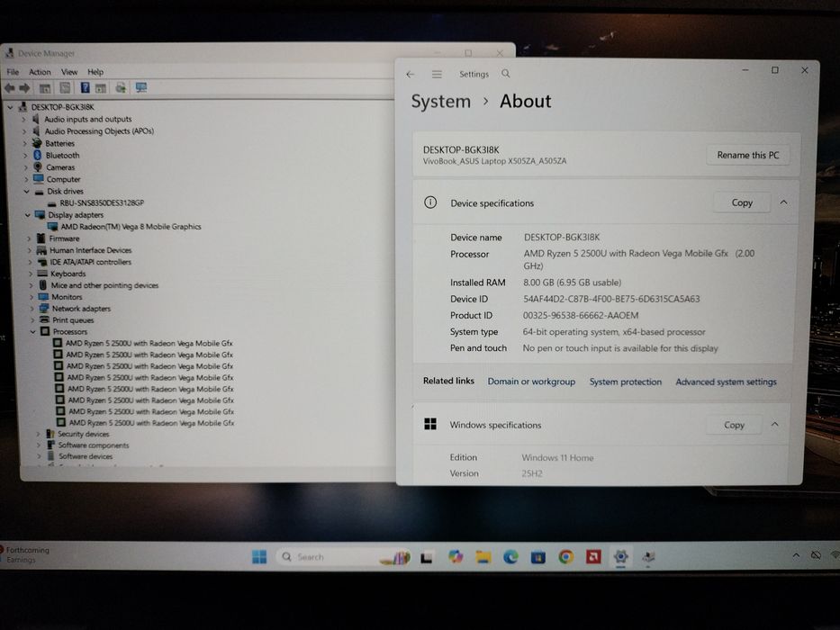Click the Settings gear on the taskbar
The width and height of the screenshot is (840, 630).
pyautogui.click(x=621, y=557)
